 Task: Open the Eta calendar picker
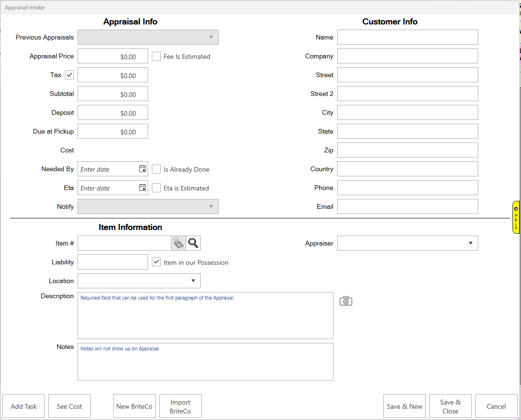(142, 188)
